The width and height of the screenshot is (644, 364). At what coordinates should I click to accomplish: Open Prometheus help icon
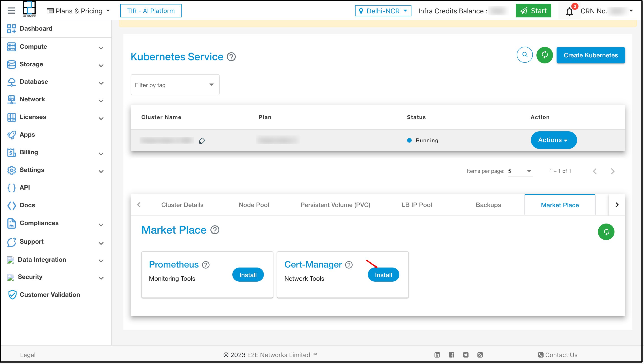click(206, 265)
